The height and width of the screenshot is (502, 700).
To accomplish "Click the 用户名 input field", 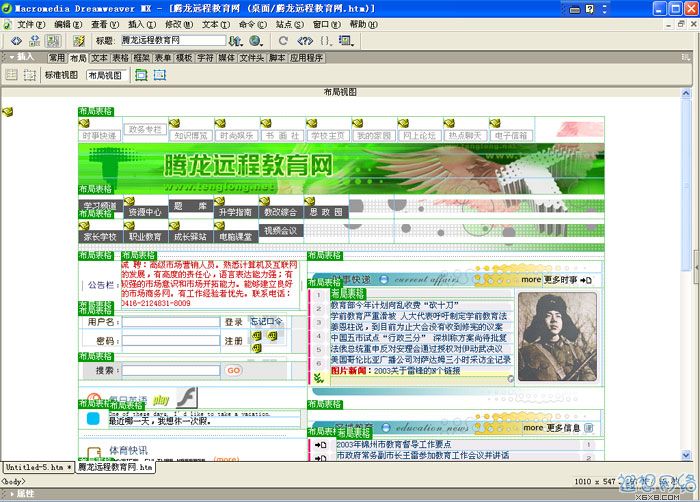I will pyautogui.click(x=171, y=322).
